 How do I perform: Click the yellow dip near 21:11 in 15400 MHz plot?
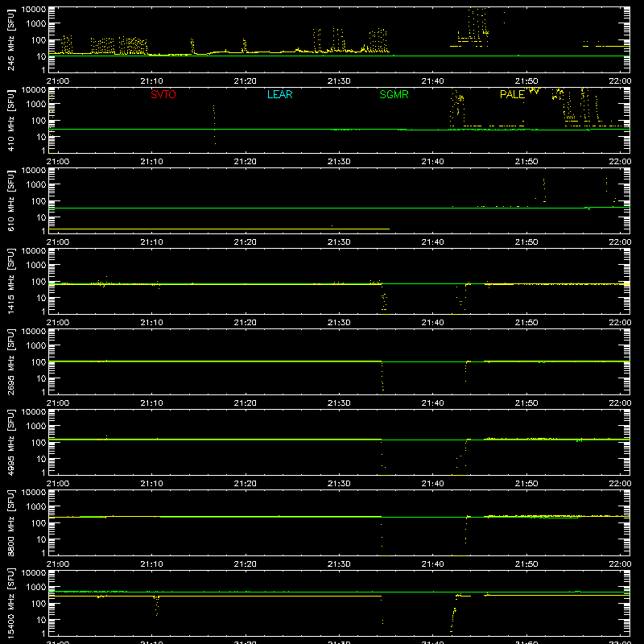(x=156, y=606)
